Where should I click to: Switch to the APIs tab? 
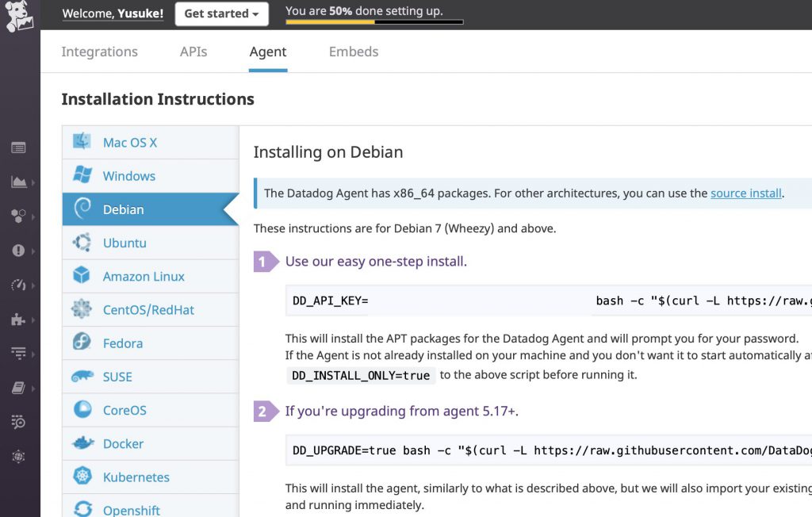pyautogui.click(x=193, y=52)
